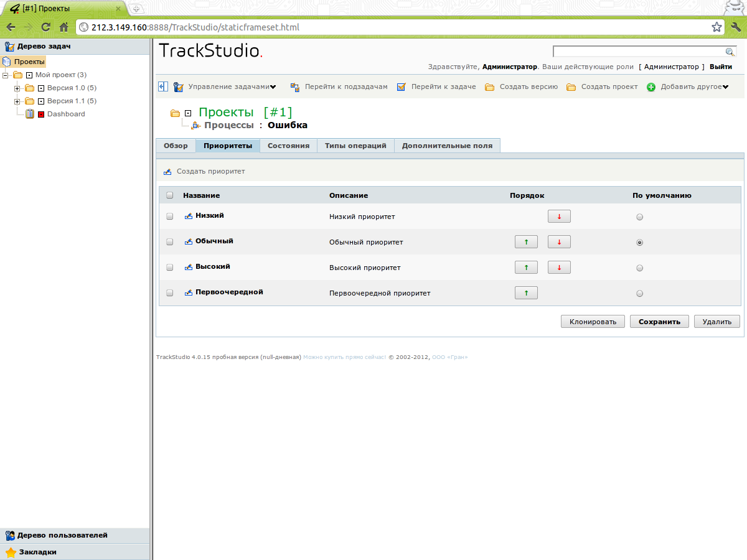
Task: Close the '[#1] Проекты' browser tab
Action: point(118,9)
